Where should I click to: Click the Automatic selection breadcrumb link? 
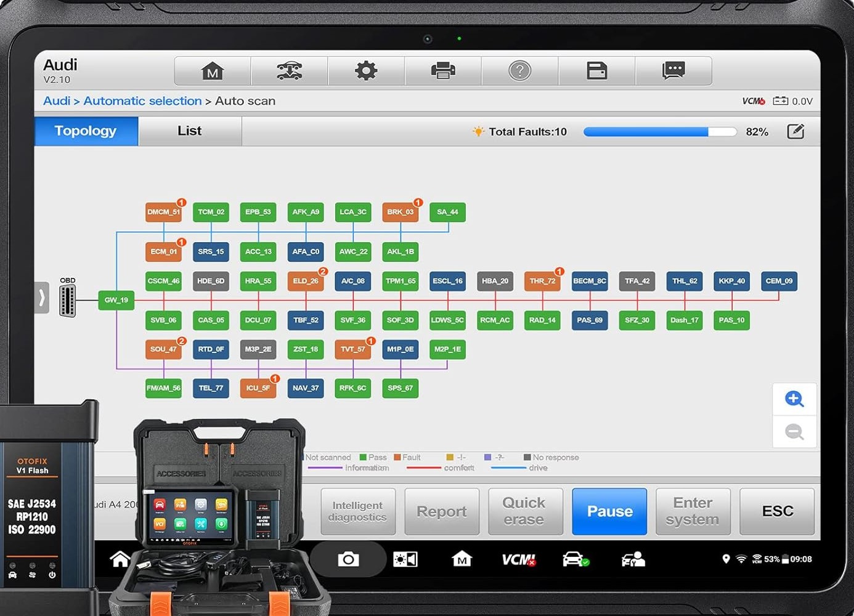pos(142,101)
